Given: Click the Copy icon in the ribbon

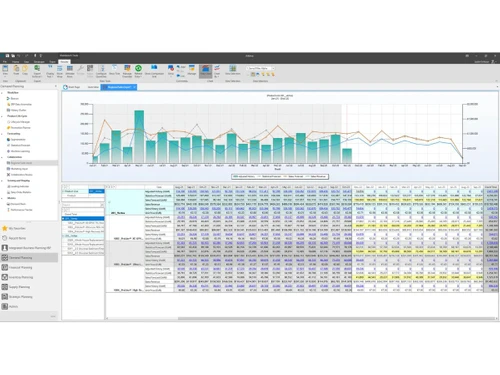Looking at the screenshot, I should (25, 70).
